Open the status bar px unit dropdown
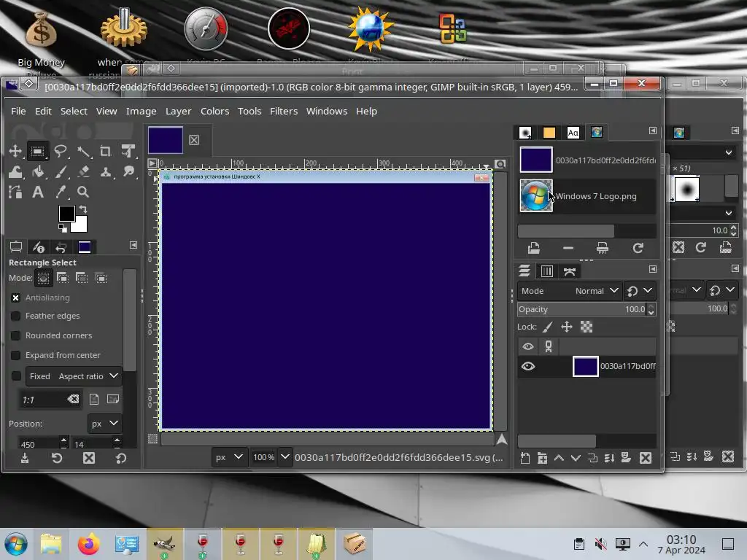Viewport: 747px width, 560px height. click(x=229, y=457)
